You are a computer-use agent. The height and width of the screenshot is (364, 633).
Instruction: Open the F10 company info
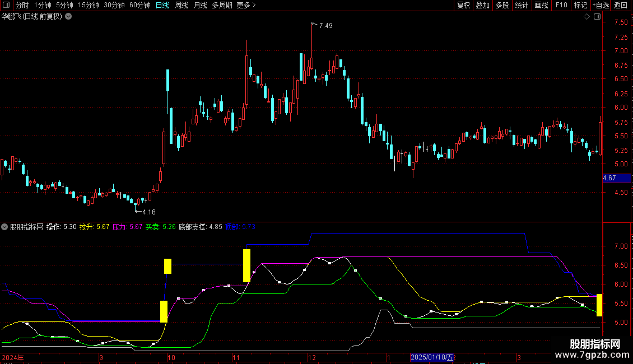tap(561, 5)
